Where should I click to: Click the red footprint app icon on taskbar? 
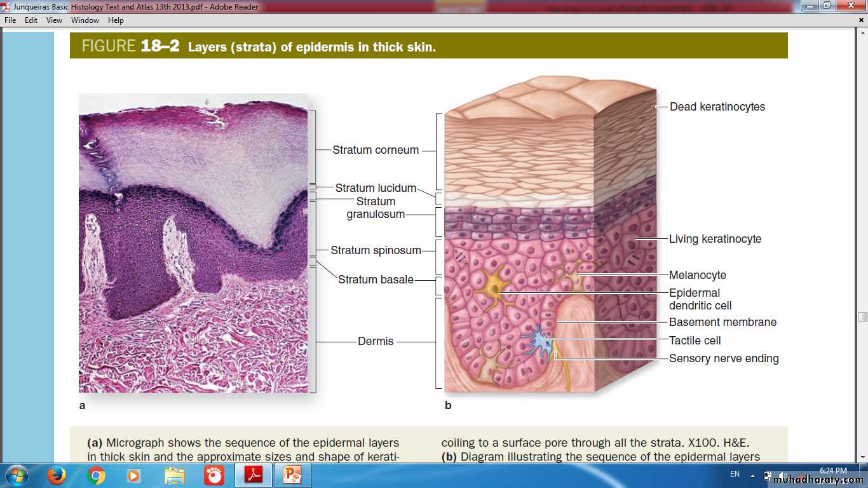tap(214, 475)
